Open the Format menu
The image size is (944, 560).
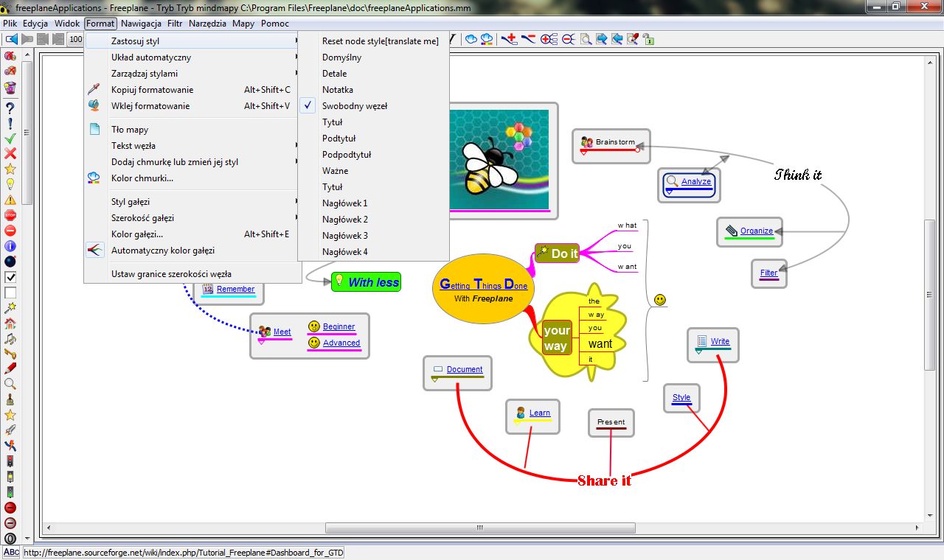[100, 24]
